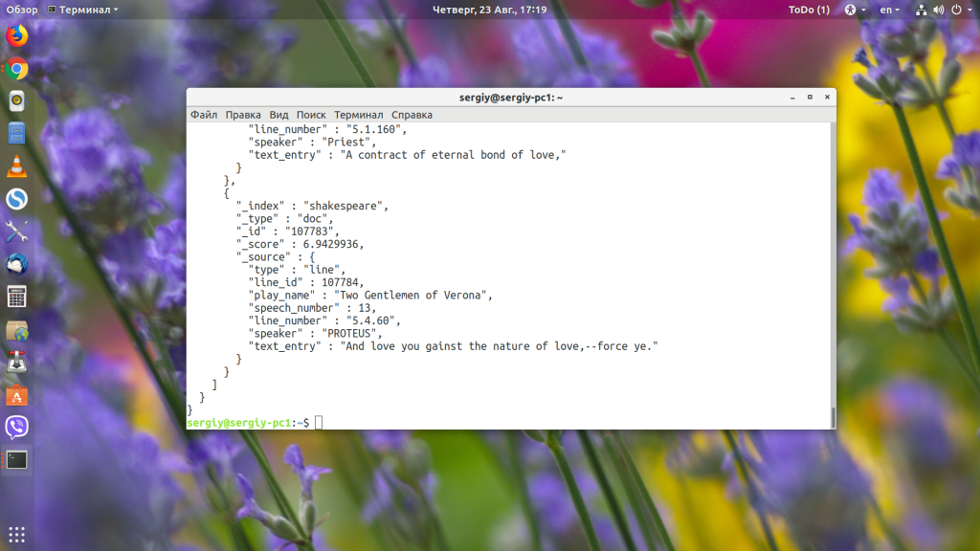Select the terminal icon in dock
Image resolution: width=980 pixels, height=551 pixels.
pyautogui.click(x=17, y=460)
